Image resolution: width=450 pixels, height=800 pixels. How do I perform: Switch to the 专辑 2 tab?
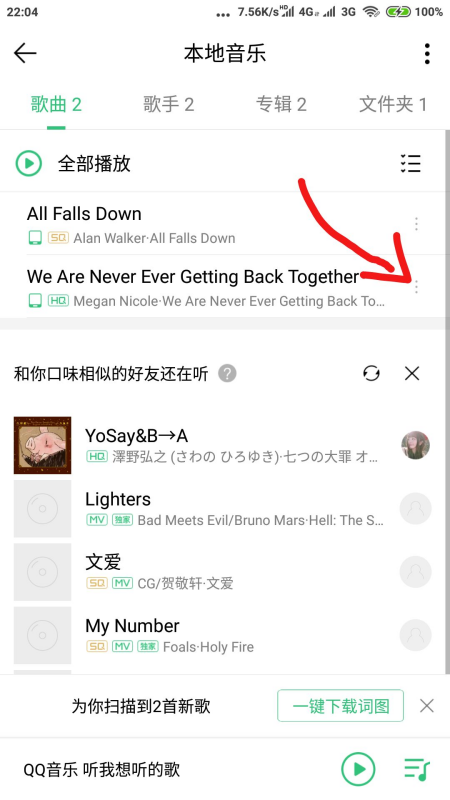(x=281, y=105)
